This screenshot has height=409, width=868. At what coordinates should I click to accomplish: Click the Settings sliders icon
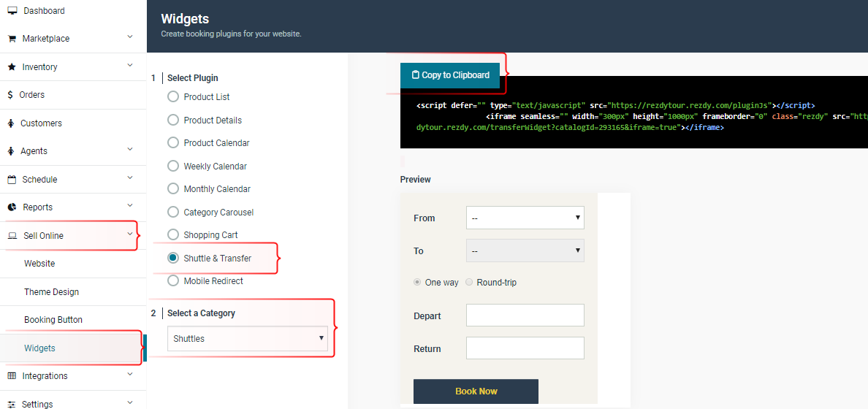pos(12,404)
